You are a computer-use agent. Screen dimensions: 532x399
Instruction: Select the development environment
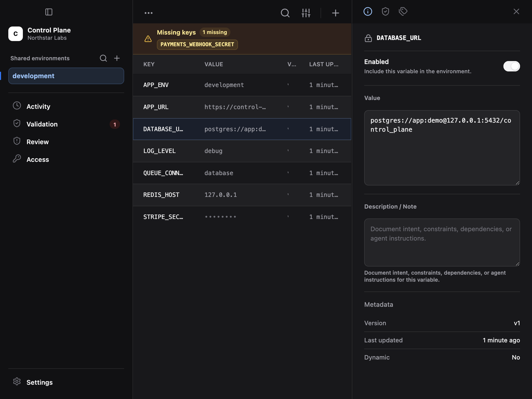pos(66,76)
